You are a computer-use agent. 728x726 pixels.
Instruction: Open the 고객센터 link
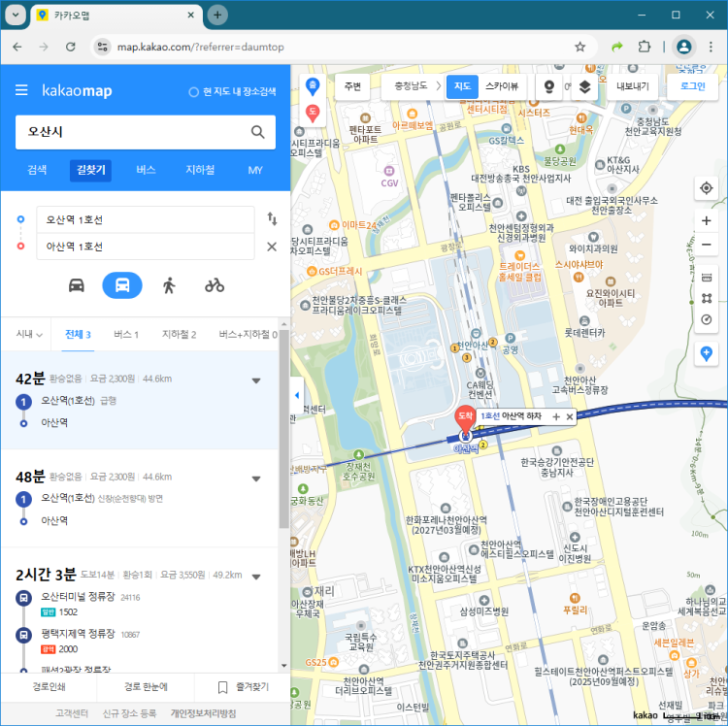[x=72, y=713]
